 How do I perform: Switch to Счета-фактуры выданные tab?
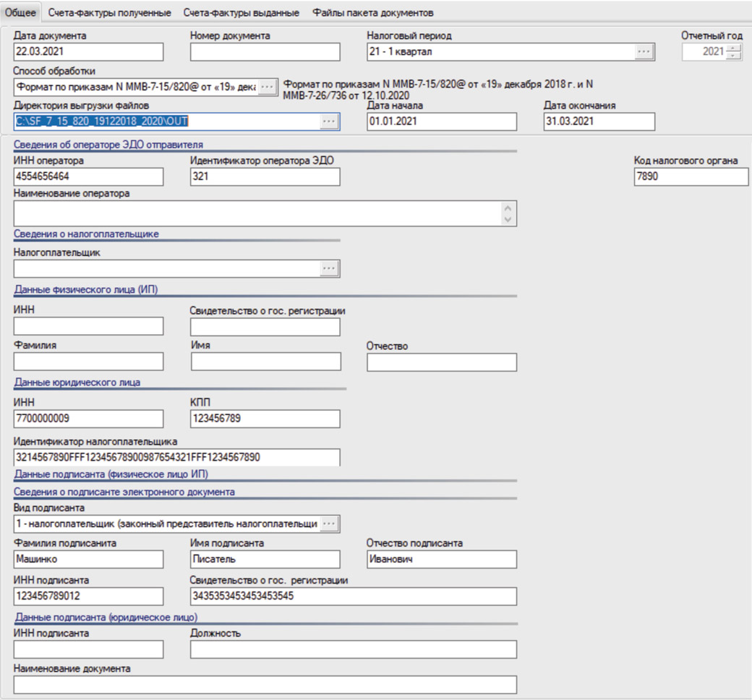241,13
